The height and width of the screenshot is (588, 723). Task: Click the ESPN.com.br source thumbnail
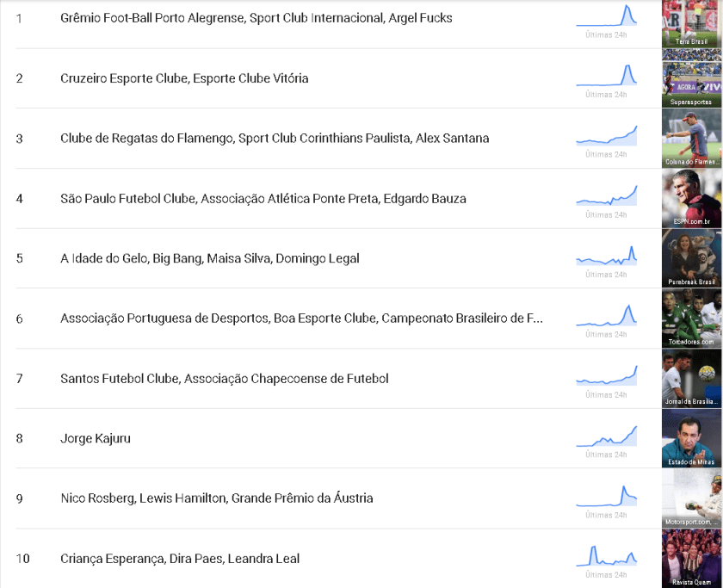[x=691, y=199]
